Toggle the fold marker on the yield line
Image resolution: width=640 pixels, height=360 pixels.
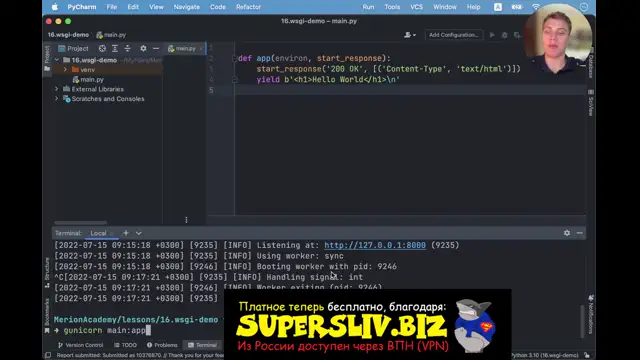[x=235, y=80]
